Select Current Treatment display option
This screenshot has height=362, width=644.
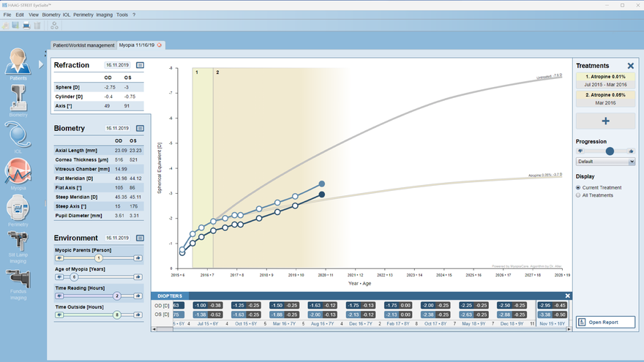[x=579, y=188]
